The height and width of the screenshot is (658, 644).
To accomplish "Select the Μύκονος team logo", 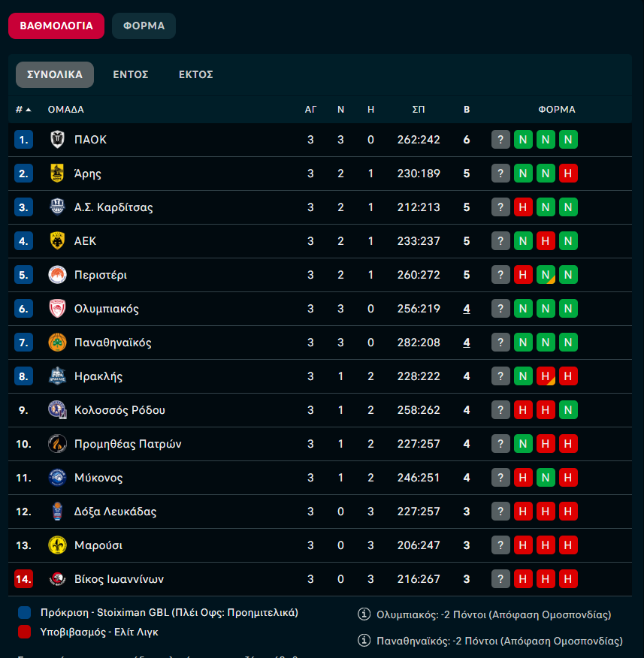I will 57,478.
